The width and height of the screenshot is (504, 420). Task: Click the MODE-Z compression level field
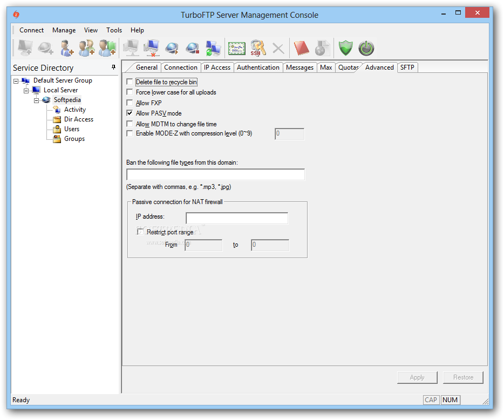(x=290, y=134)
